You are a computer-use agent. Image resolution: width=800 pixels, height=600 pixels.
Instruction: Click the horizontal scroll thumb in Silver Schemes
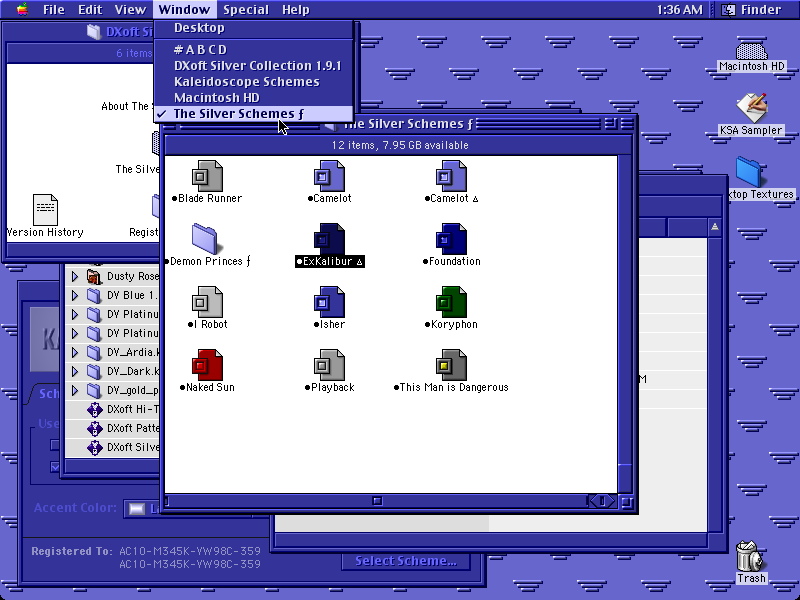pos(377,501)
